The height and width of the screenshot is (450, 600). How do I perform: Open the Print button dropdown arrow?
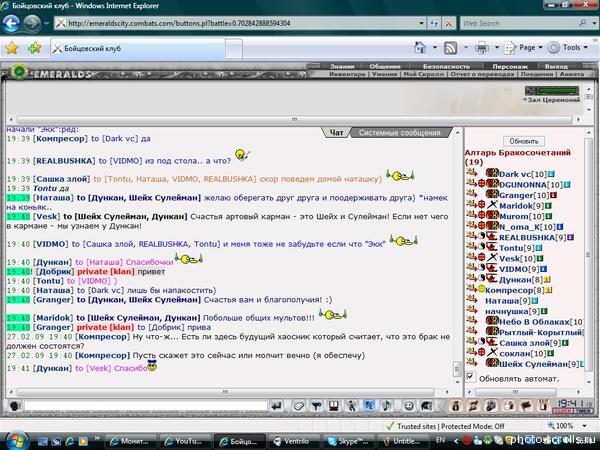click(497, 48)
